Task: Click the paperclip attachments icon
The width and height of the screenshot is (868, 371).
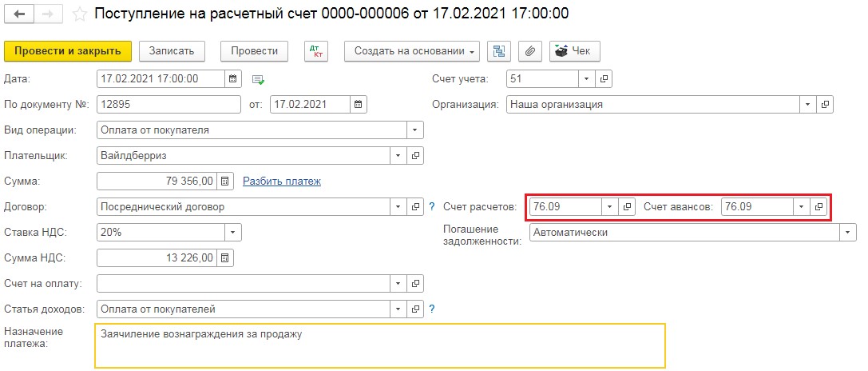Action: click(x=529, y=51)
